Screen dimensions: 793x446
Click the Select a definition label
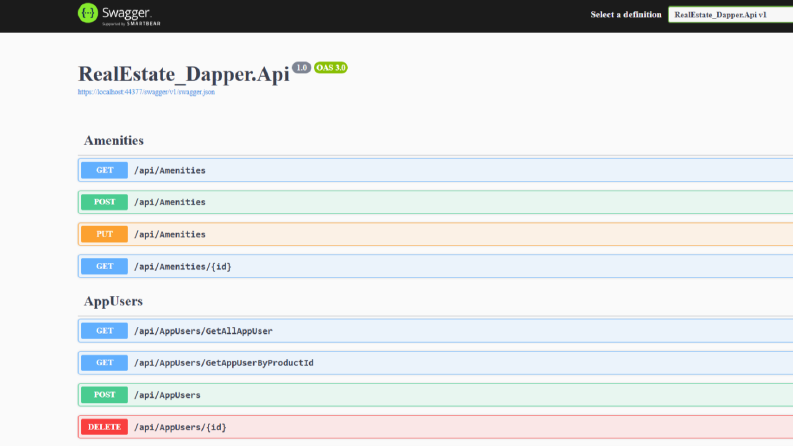click(x=626, y=15)
